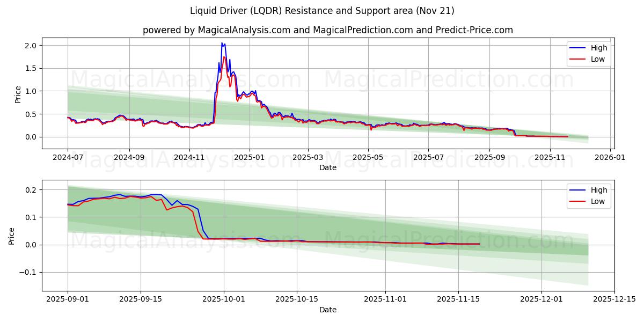Click the '2025-12-01' x-axis label in bottom chart
The image size is (644, 322).
pos(541,300)
